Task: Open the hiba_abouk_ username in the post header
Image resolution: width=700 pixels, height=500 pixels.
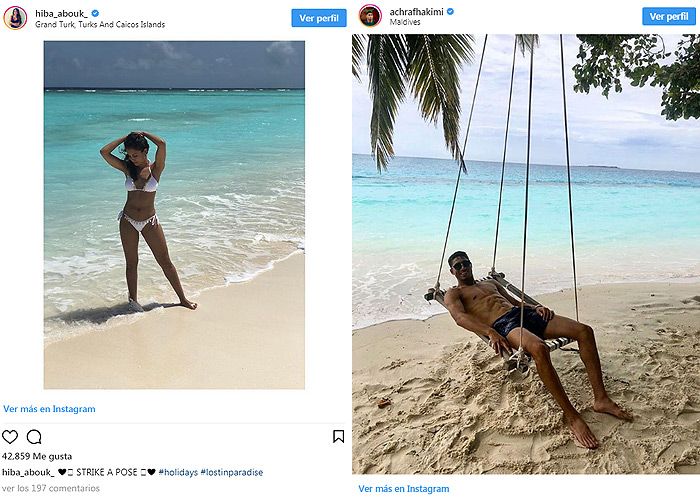Action: [59, 12]
